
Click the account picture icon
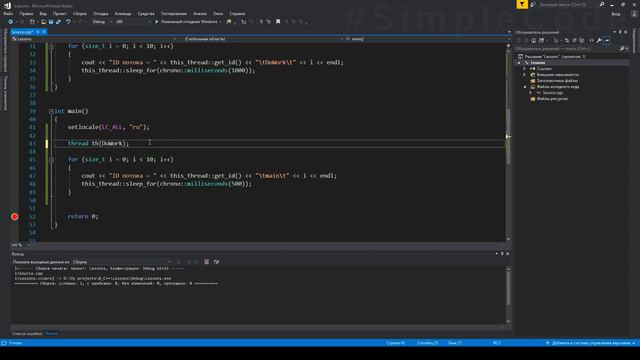(x=634, y=13)
